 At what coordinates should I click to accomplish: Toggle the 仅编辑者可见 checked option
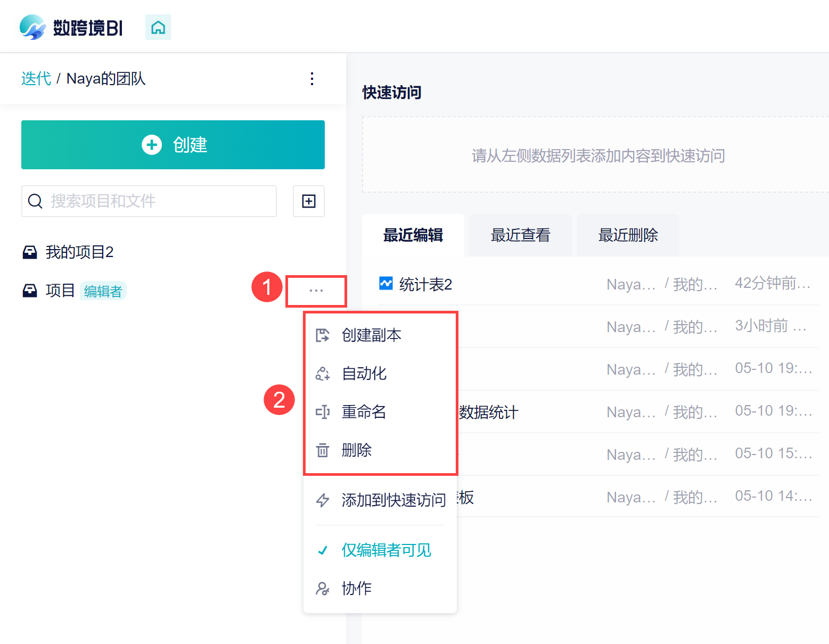[386, 550]
